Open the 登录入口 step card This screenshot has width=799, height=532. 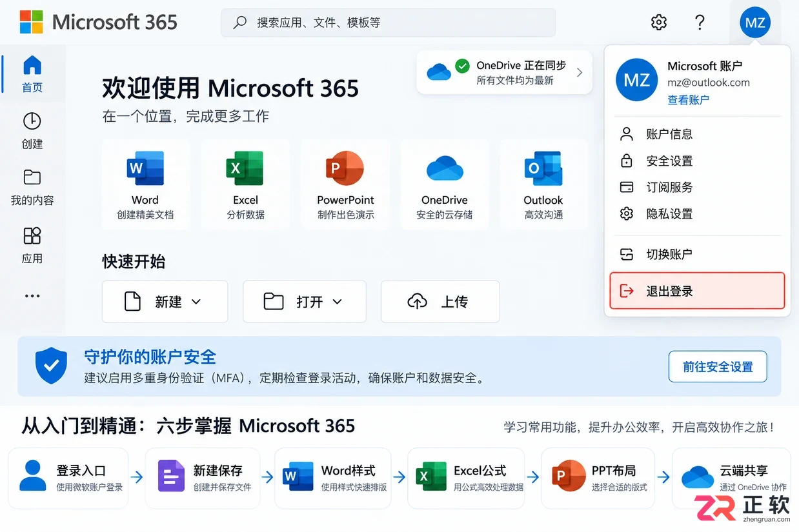pyautogui.click(x=68, y=478)
